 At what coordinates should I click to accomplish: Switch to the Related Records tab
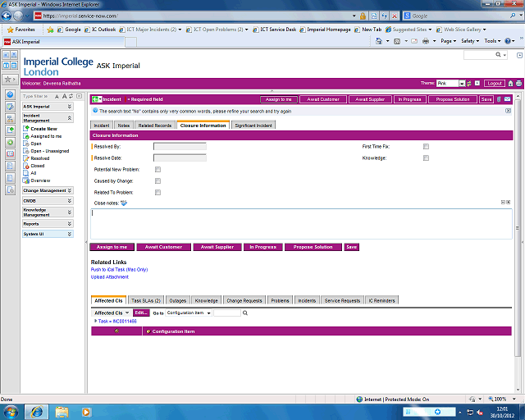click(155, 126)
